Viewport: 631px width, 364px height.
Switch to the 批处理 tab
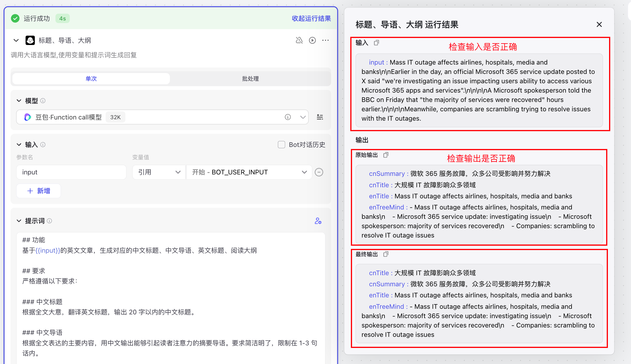pyautogui.click(x=250, y=79)
